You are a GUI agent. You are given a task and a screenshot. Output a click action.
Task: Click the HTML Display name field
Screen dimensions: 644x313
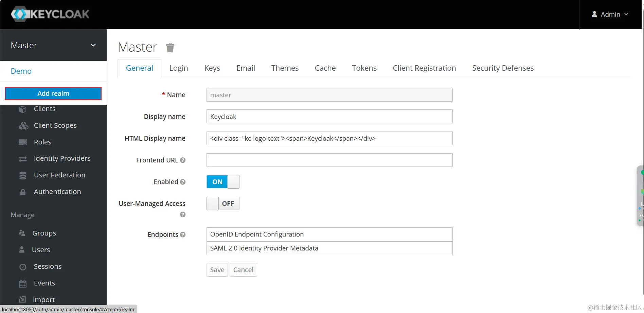(x=329, y=138)
